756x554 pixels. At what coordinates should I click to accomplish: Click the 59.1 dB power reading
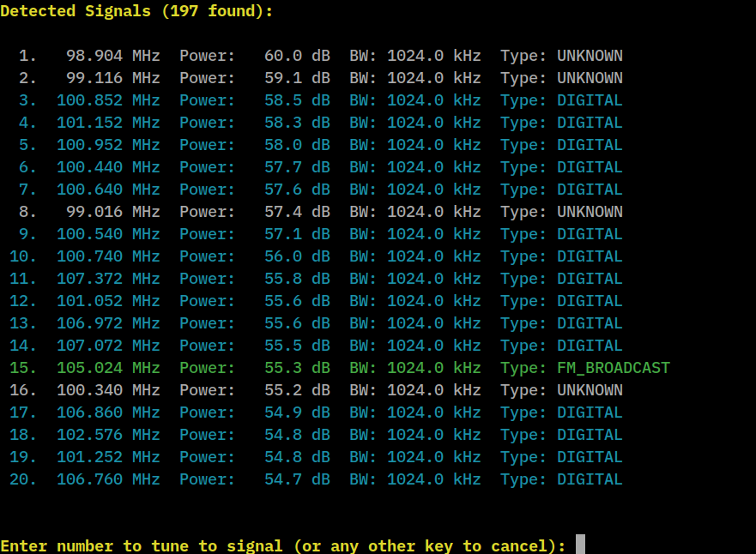[297, 78]
